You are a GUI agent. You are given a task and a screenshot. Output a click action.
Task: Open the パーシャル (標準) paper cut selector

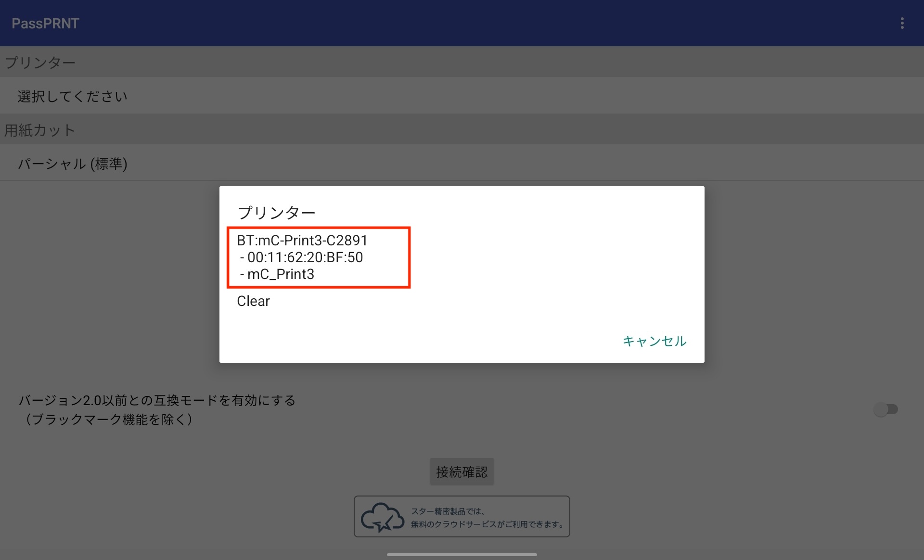[72, 163]
